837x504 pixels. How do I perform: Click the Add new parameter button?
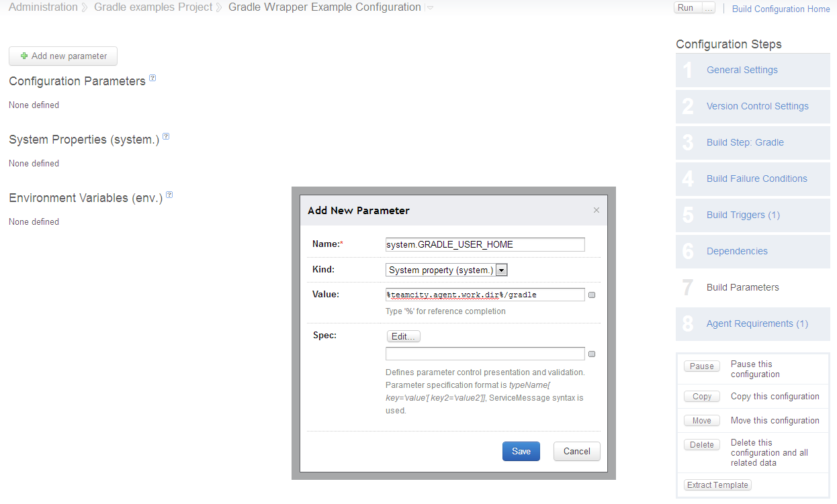coord(63,56)
